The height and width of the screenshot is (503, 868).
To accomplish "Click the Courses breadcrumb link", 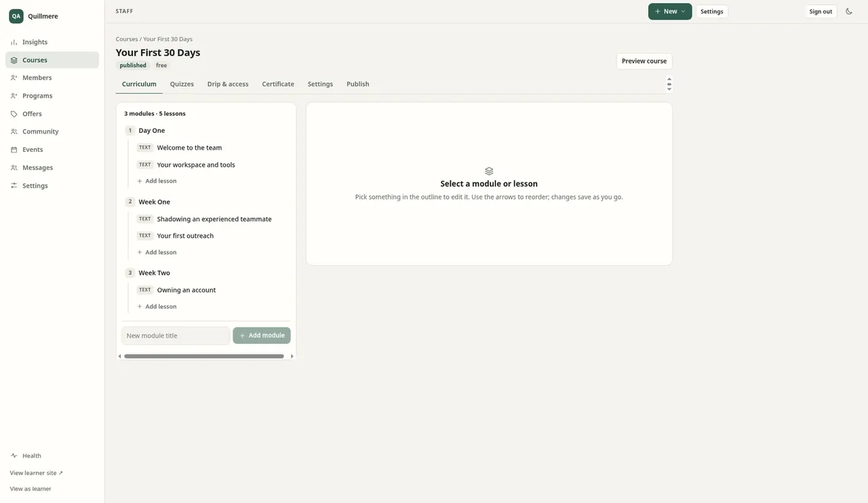I will (127, 39).
